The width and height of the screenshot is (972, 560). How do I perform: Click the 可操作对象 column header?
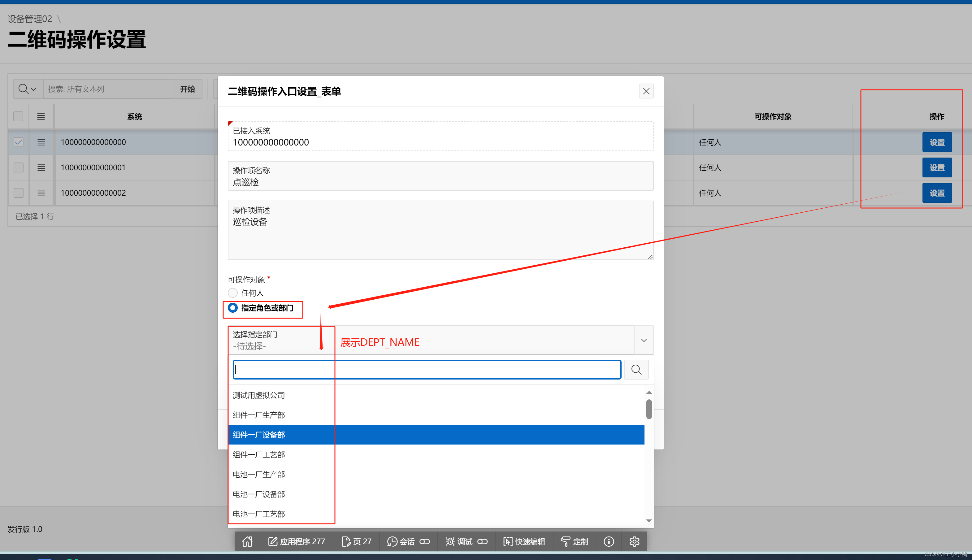click(x=773, y=116)
